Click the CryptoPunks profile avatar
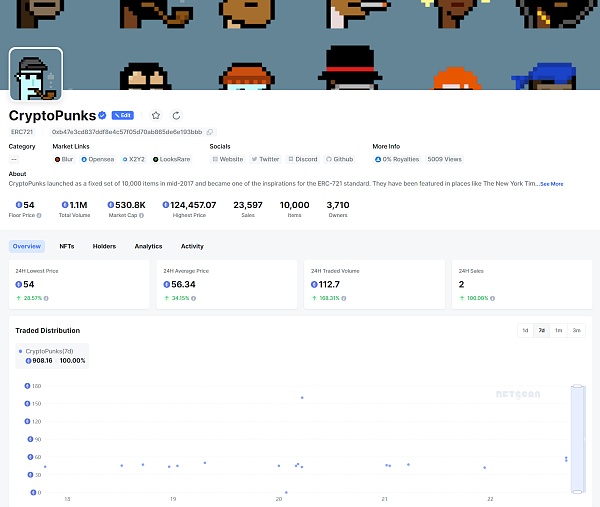 [36, 74]
